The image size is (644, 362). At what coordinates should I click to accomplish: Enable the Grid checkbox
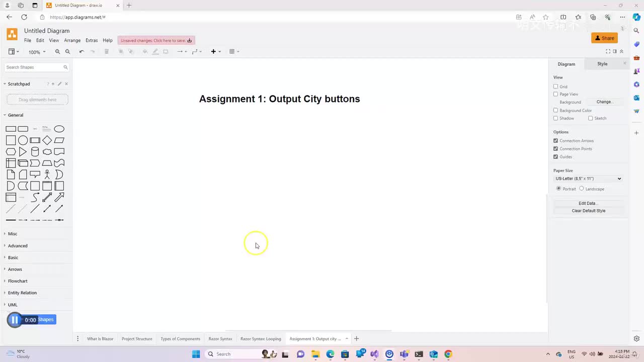click(x=555, y=86)
